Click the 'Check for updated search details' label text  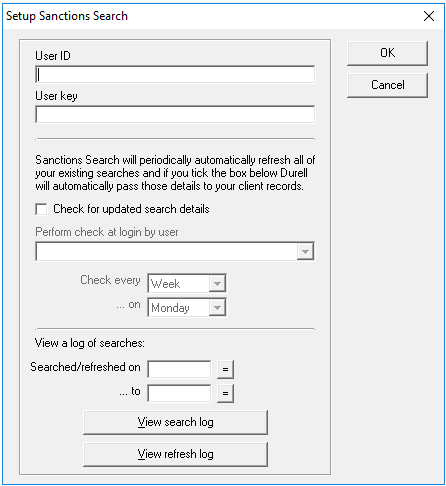pyautogui.click(x=131, y=209)
